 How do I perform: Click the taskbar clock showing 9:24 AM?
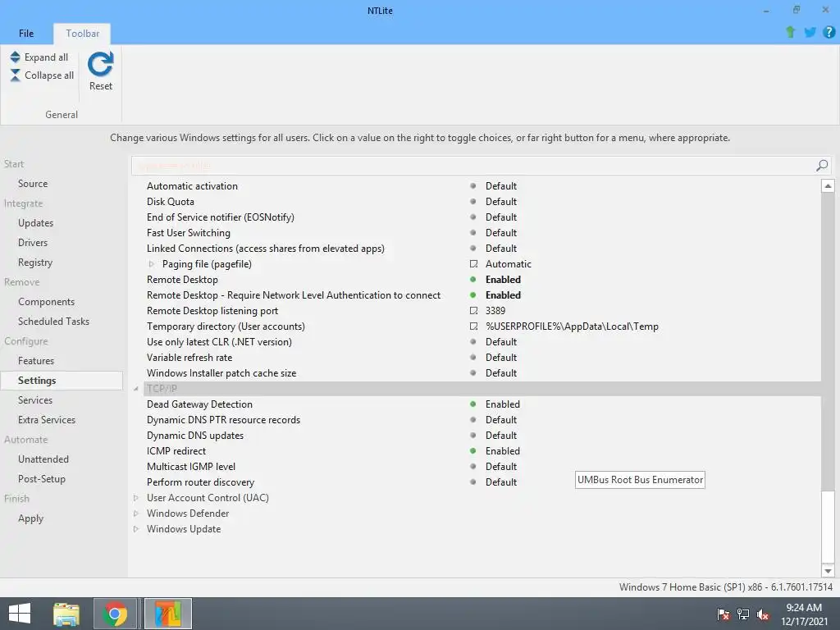coord(804,614)
